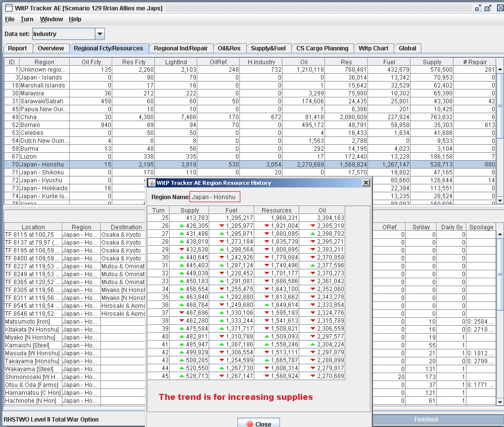Click the maximize window icon in title bar
504x427 pixels.
(488, 8)
